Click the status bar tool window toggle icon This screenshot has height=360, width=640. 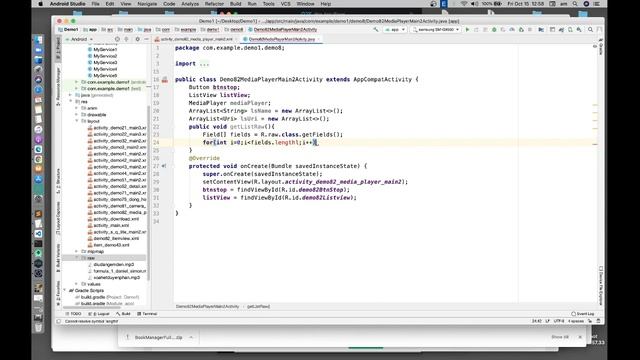[x=59, y=321]
